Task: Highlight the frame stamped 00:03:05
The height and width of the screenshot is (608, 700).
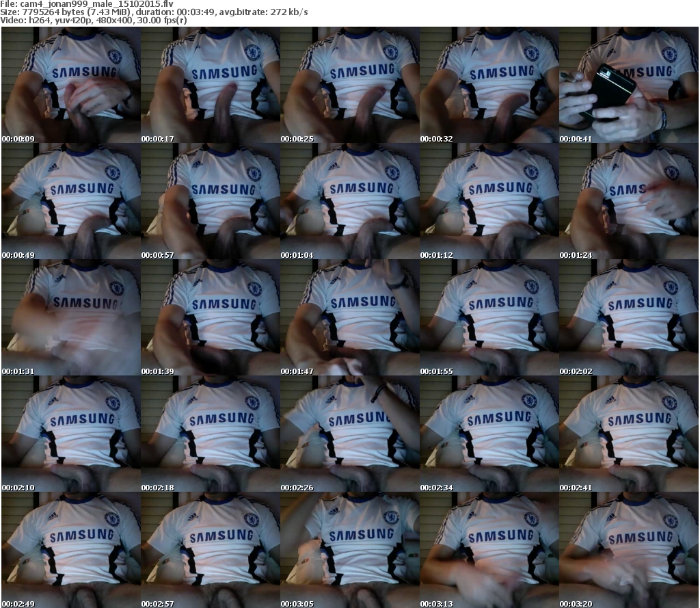Action: click(350, 550)
